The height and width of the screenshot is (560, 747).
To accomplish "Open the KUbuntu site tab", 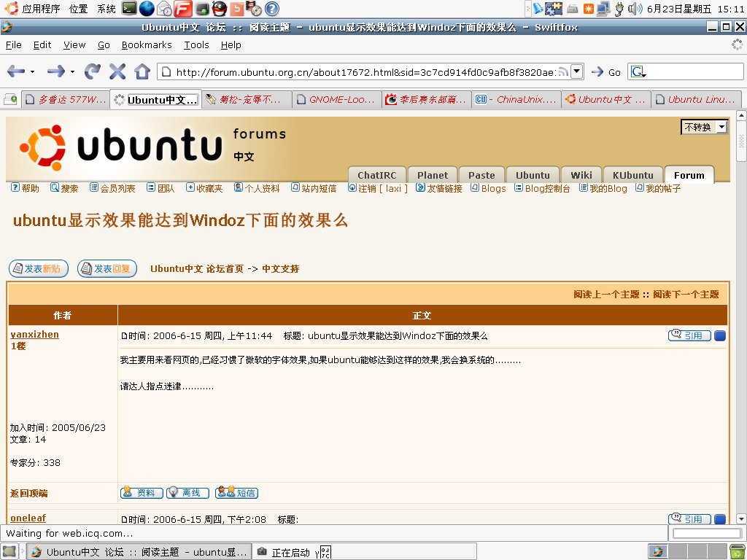I will click(x=632, y=175).
